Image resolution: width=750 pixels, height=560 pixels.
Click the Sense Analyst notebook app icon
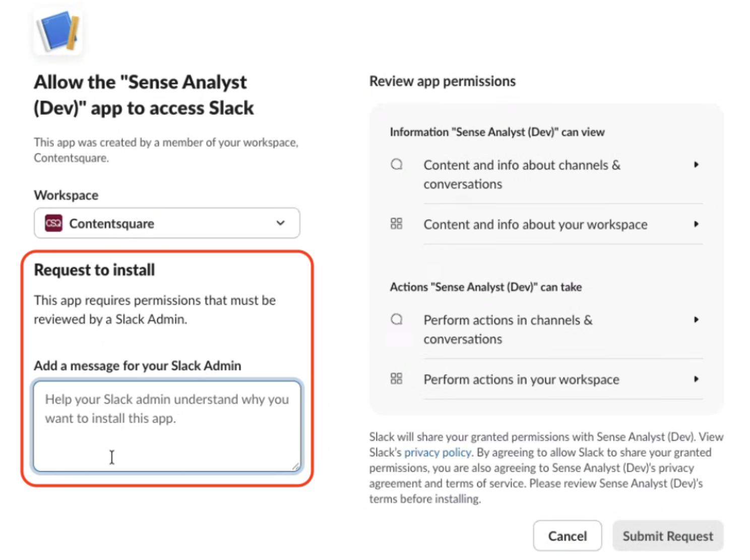coord(58,31)
